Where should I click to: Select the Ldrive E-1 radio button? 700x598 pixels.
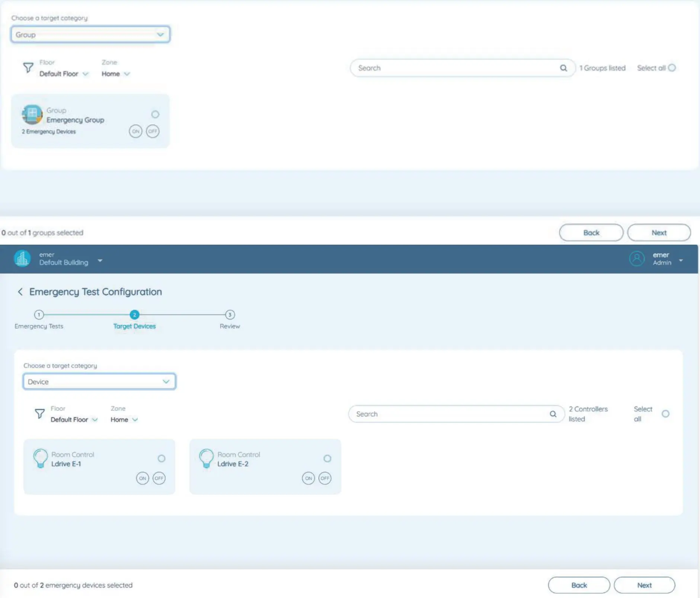point(162,458)
